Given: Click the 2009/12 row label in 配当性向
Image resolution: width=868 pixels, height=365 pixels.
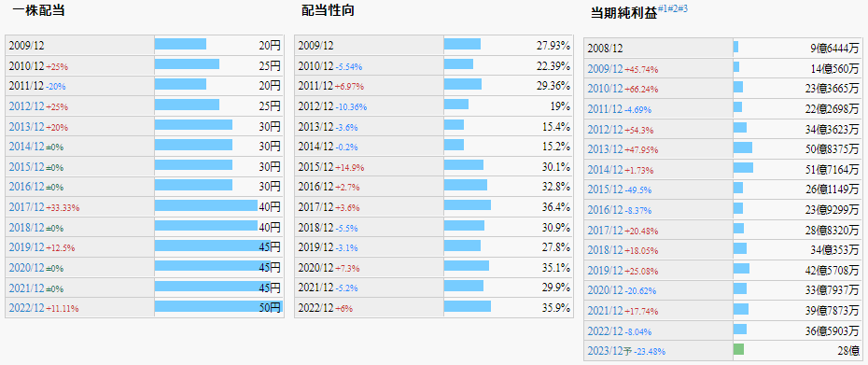Looking at the screenshot, I should 315,46.
